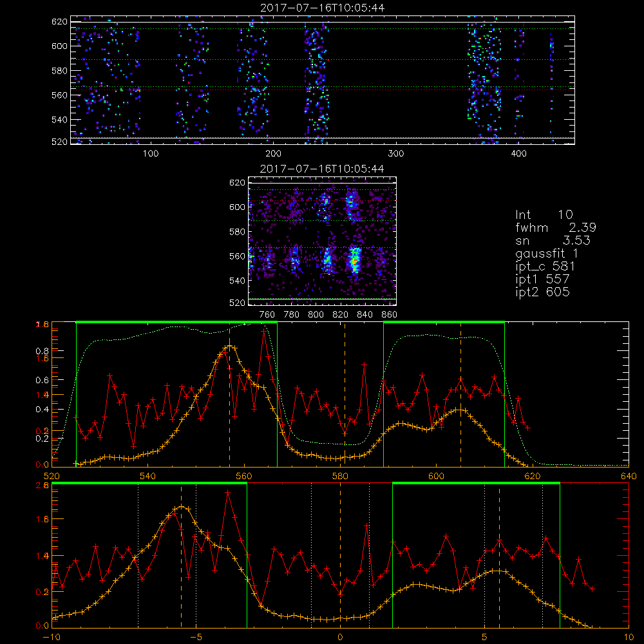Viewport: 644px width, 644px height.
Task: Click x-axis label -10 of the bottom plot
Action: 52,638
